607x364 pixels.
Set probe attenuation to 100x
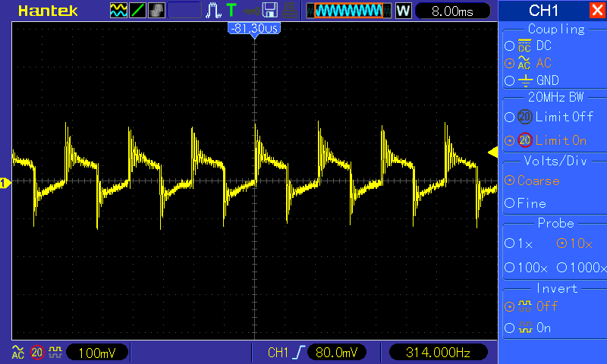(526, 267)
